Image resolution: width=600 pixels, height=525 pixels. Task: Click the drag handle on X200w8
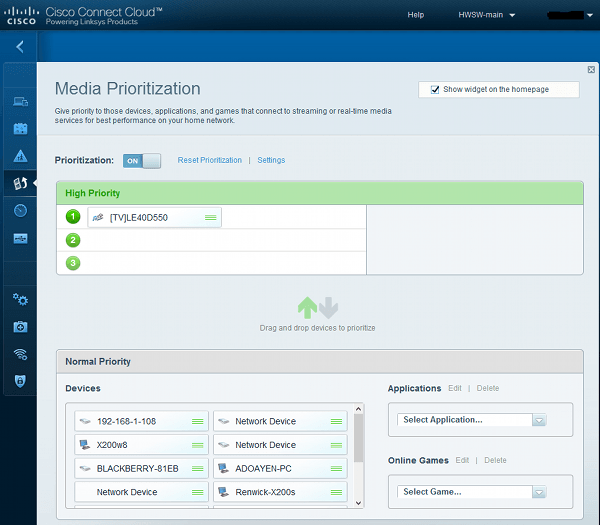pos(197,445)
